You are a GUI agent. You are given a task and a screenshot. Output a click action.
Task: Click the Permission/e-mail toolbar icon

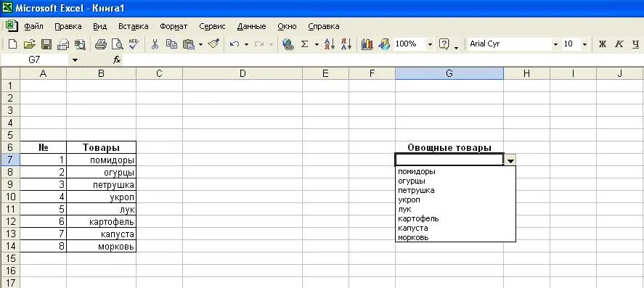[x=63, y=44]
